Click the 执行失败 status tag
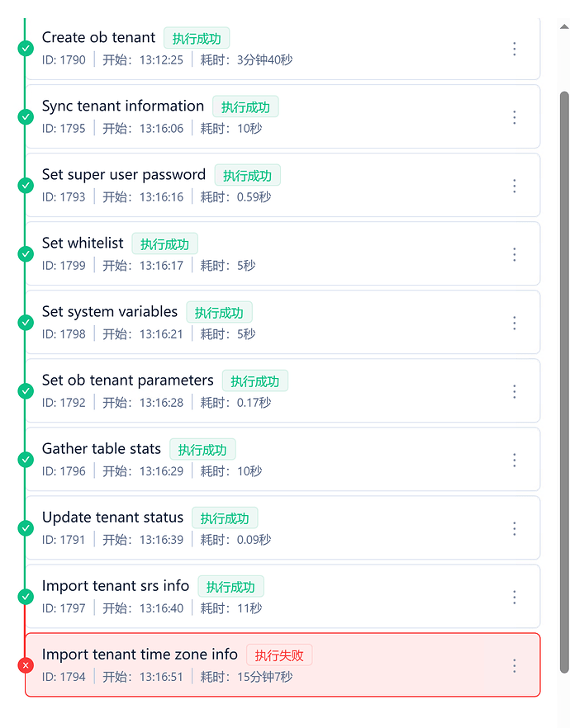Image resolution: width=570 pixels, height=728 pixels. tap(279, 656)
